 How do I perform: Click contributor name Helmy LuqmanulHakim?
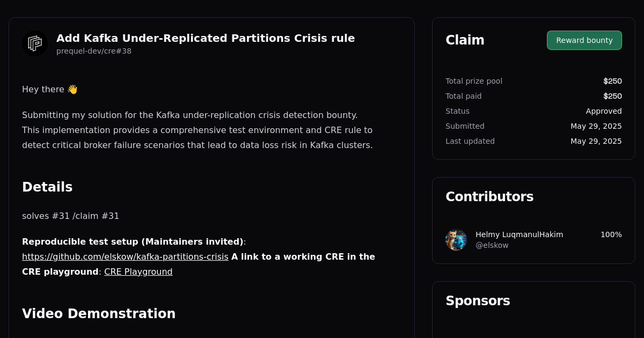(x=519, y=234)
